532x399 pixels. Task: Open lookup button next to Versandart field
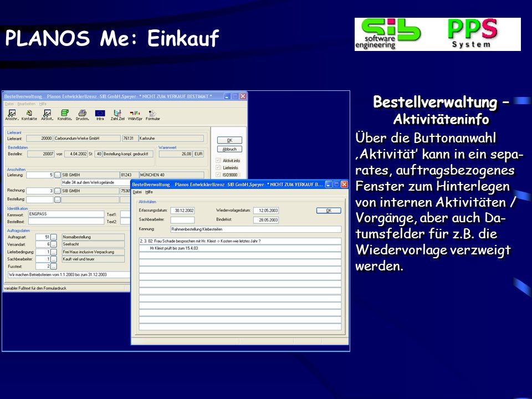point(54,244)
